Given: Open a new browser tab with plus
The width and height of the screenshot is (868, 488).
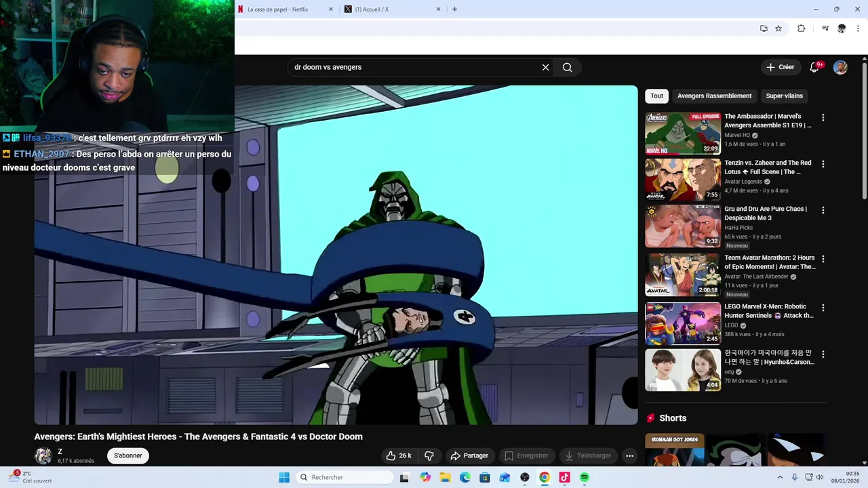Looking at the screenshot, I should coord(454,9).
